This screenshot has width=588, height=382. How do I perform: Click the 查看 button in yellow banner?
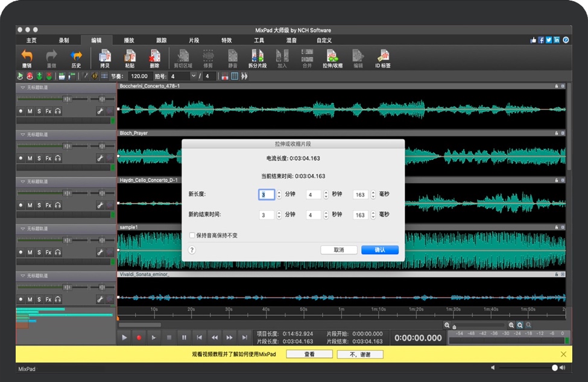pos(309,354)
